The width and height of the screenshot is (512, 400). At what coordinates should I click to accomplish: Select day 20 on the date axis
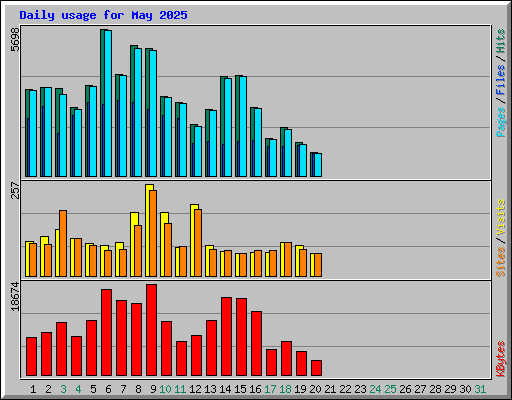(x=315, y=389)
